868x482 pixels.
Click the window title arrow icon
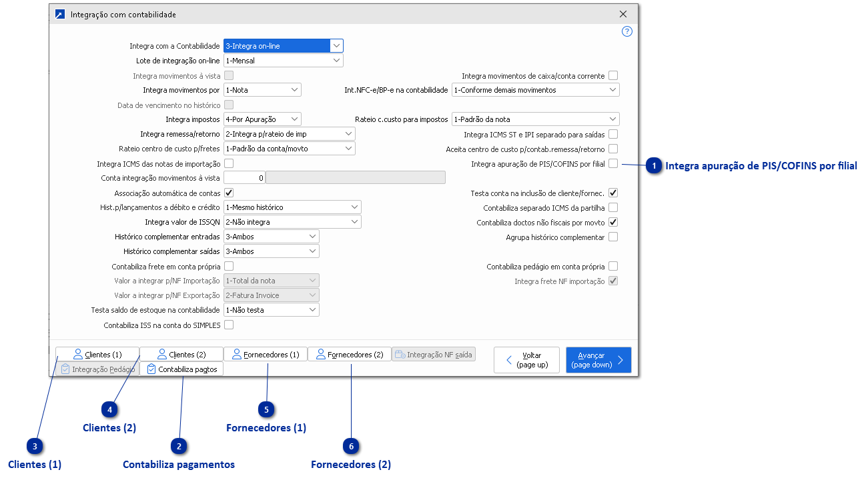pyautogui.click(x=60, y=14)
